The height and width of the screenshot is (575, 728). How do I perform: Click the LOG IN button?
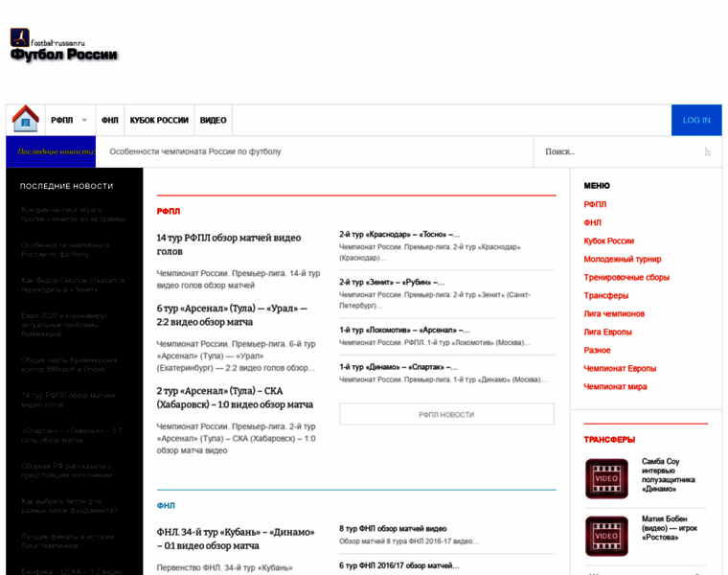[x=696, y=121]
